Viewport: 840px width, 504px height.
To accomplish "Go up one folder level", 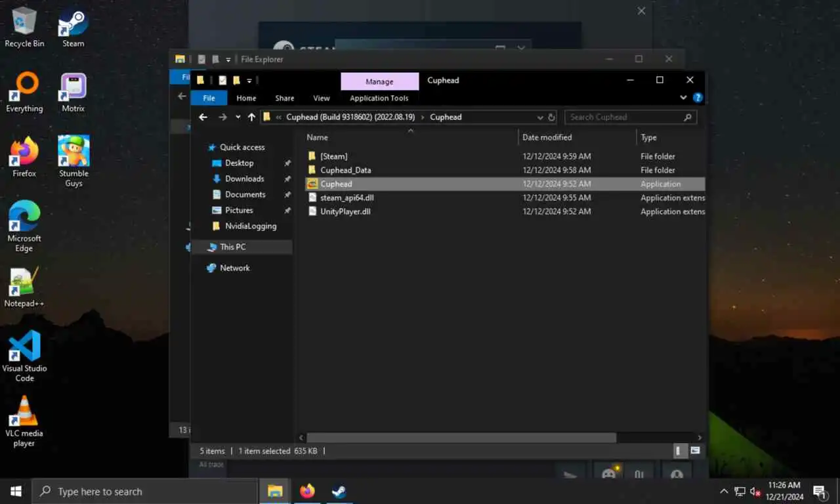I will coord(251,117).
